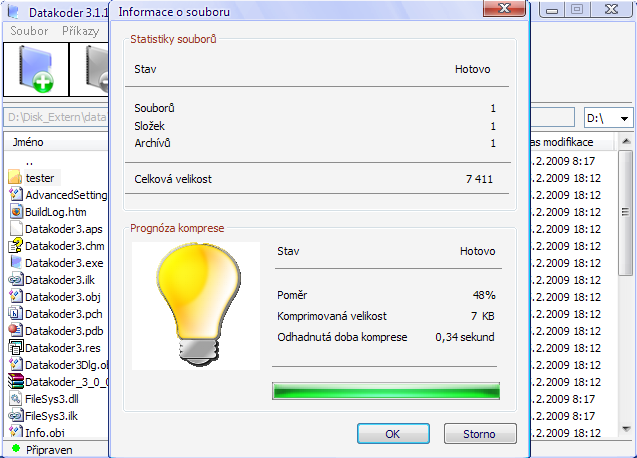The width and height of the screenshot is (637, 458).
Task: Click the Komprimovaná velikost 7 KB value
Action: pyautogui.click(x=483, y=316)
